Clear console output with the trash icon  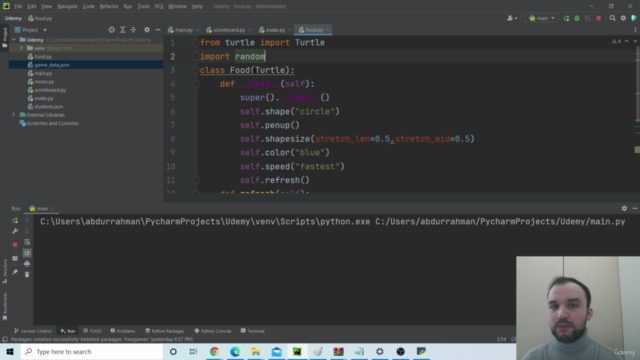(x=27, y=275)
